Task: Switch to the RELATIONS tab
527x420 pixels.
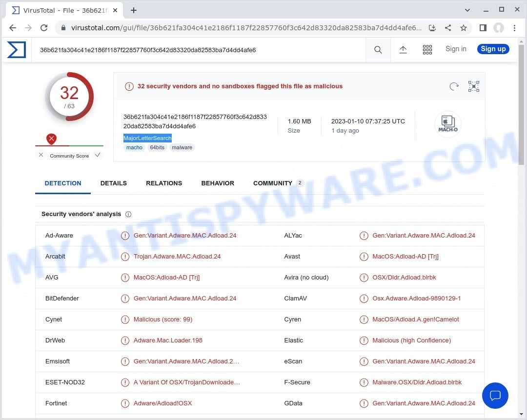Action: click(164, 183)
